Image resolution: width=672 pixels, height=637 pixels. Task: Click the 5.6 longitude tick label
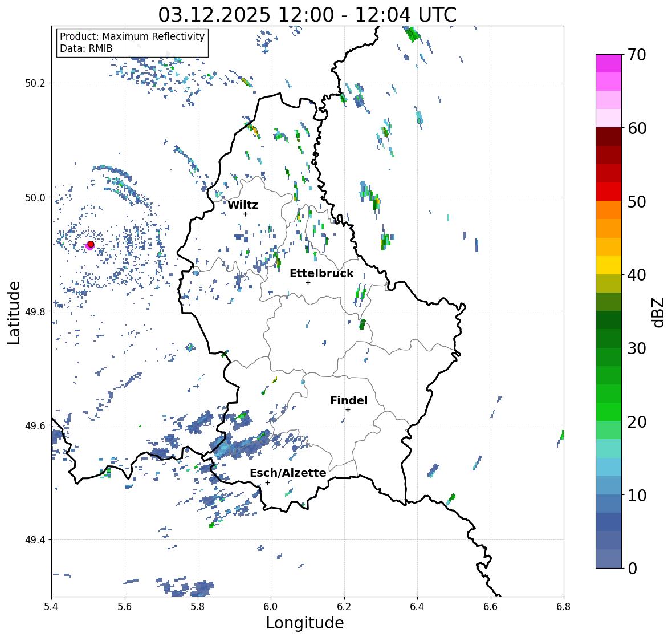125,606
